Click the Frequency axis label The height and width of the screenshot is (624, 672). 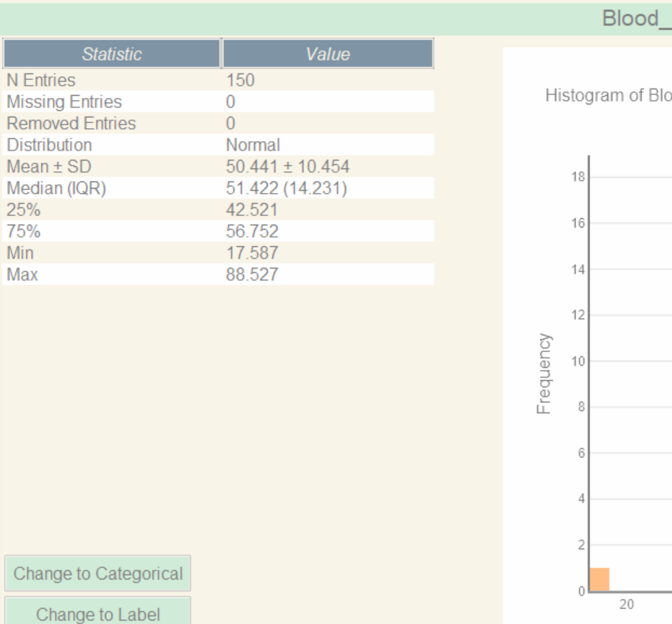543,374
